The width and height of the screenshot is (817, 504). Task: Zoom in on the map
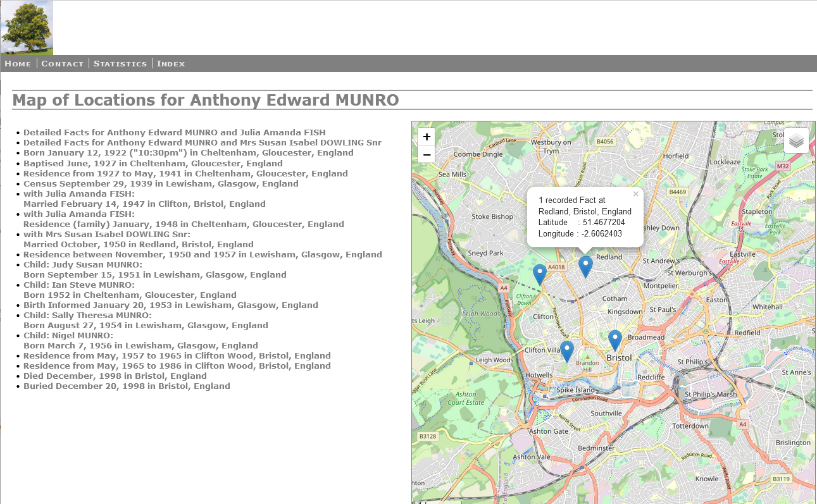click(427, 136)
